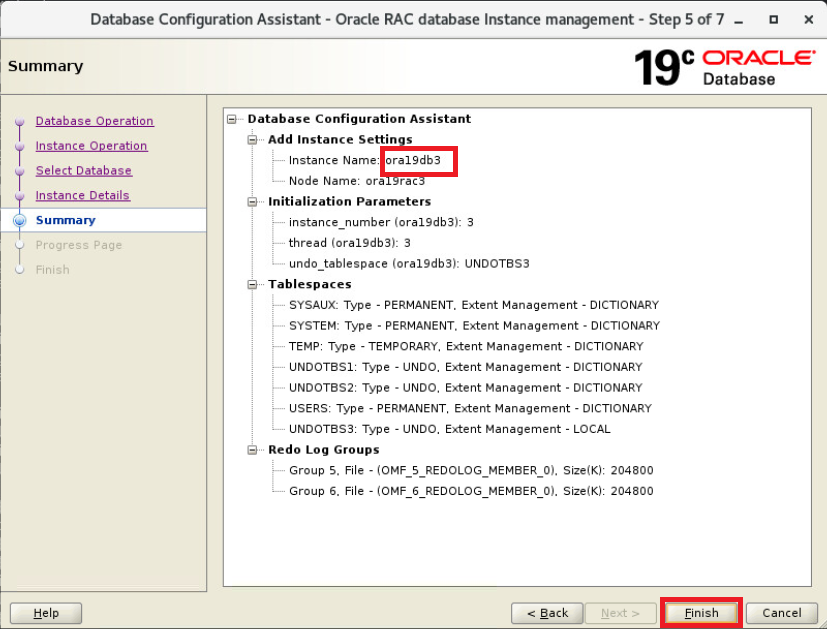The image size is (827, 629).
Task: Select the UNDOTBS1 tablespace row
Action: click(465, 367)
